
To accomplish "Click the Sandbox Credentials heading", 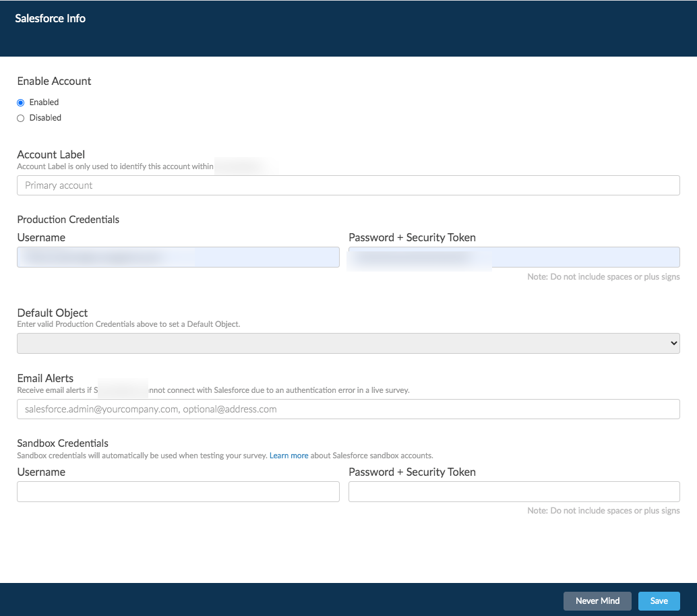I will coord(63,443).
